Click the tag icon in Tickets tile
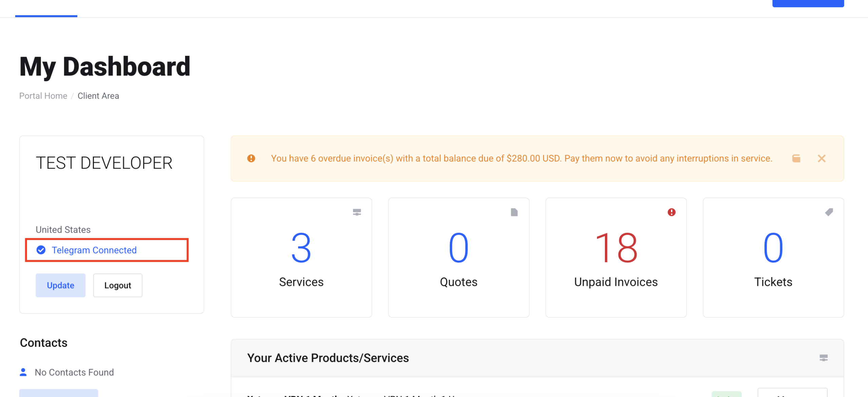This screenshot has width=868, height=397. (829, 212)
